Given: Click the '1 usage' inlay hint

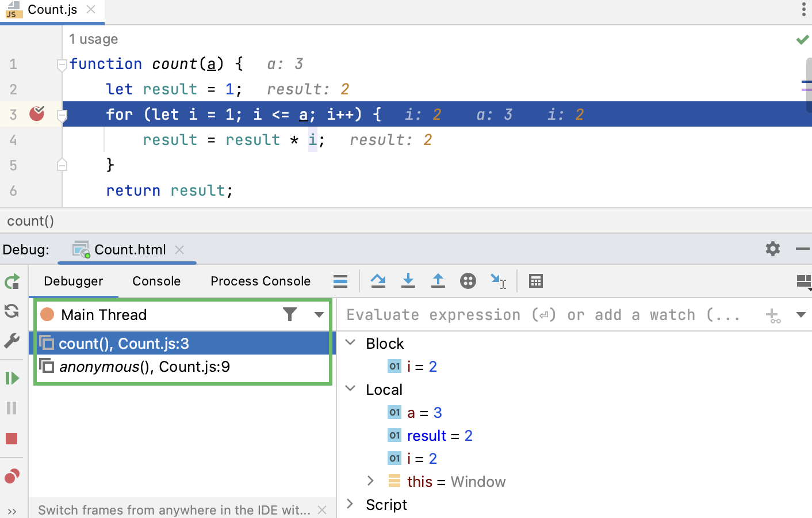Looking at the screenshot, I should click(x=94, y=39).
